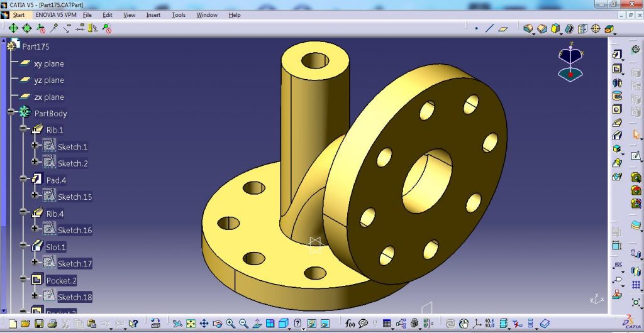The height and width of the screenshot is (333, 644).
Task: Open the Formula f(x) icon
Action: [350, 324]
